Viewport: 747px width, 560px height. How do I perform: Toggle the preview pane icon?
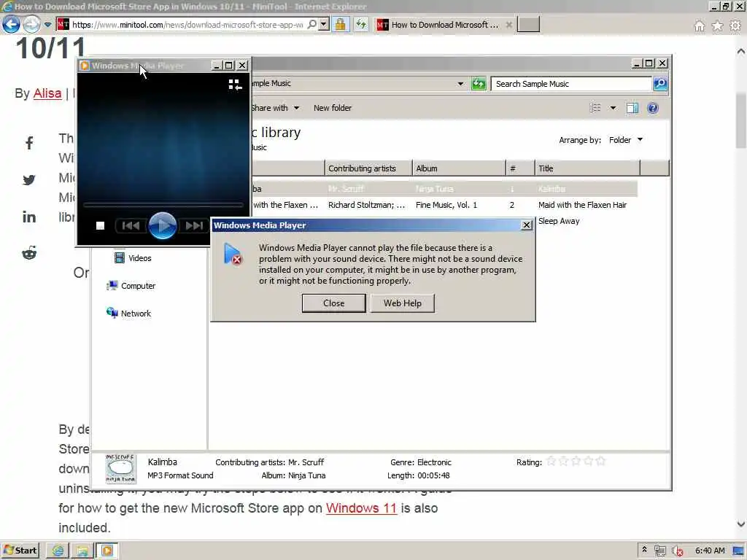(x=632, y=108)
